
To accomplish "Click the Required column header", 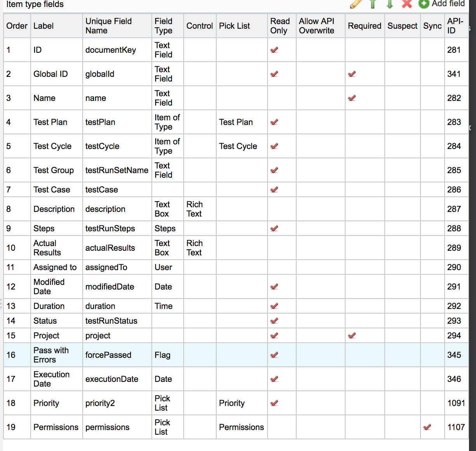I will pos(365,26).
